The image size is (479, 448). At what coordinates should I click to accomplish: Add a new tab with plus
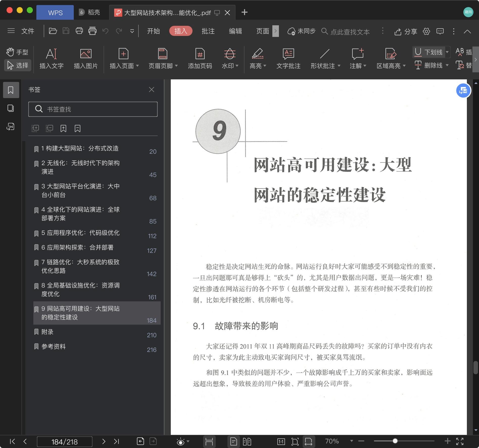(244, 12)
